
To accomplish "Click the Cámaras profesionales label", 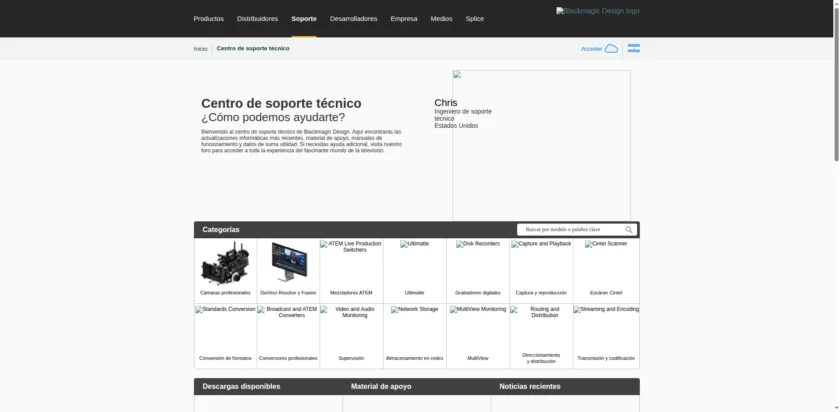I will [x=225, y=293].
